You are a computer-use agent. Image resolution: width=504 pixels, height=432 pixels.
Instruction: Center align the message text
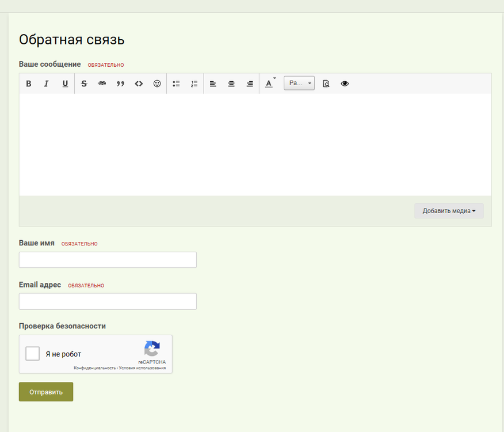(x=231, y=84)
